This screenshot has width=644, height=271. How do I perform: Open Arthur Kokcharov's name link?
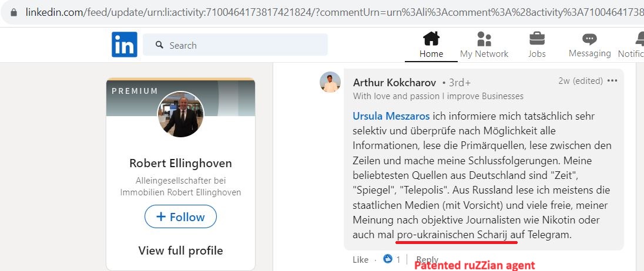click(x=394, y=83)
